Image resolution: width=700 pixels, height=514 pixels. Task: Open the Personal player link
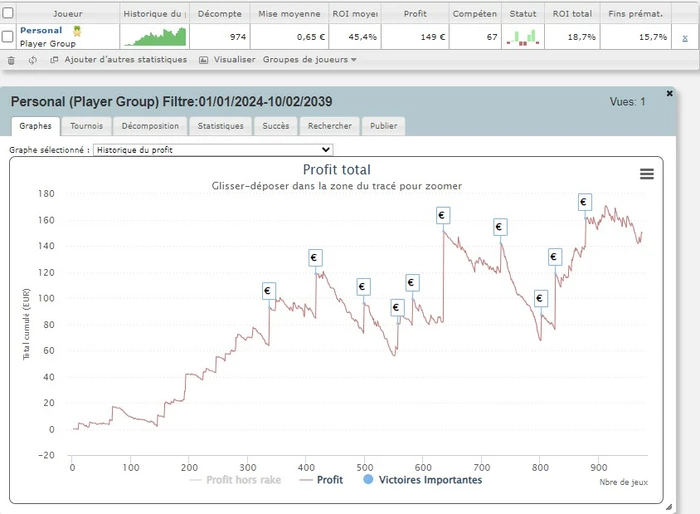tap(41, 30)
